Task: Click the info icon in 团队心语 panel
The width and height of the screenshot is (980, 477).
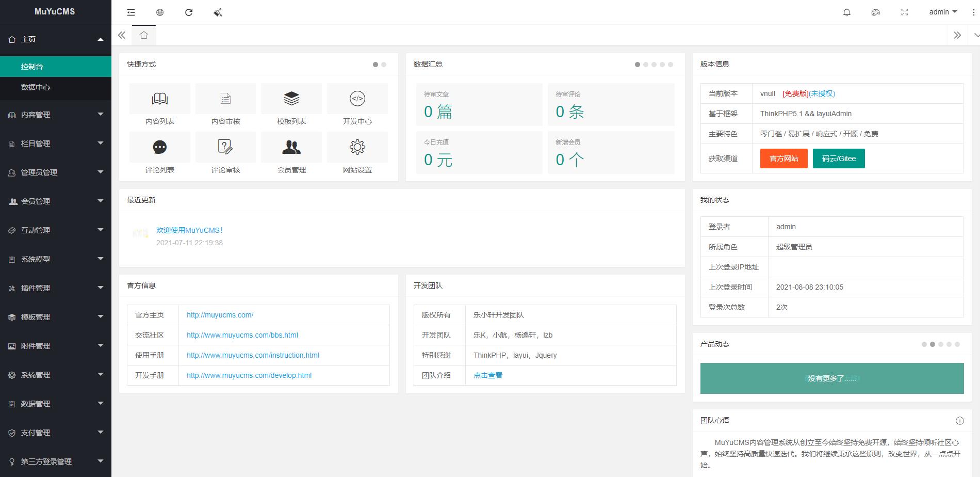Action: (960, 420)
